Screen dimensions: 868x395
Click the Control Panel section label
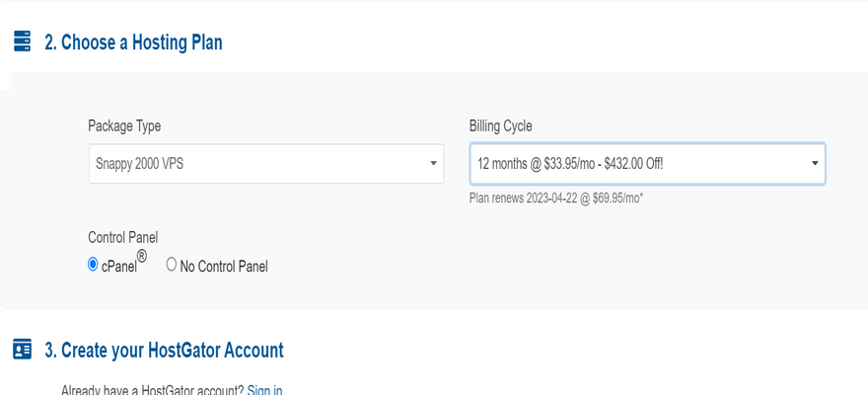(x=123, y=238)
